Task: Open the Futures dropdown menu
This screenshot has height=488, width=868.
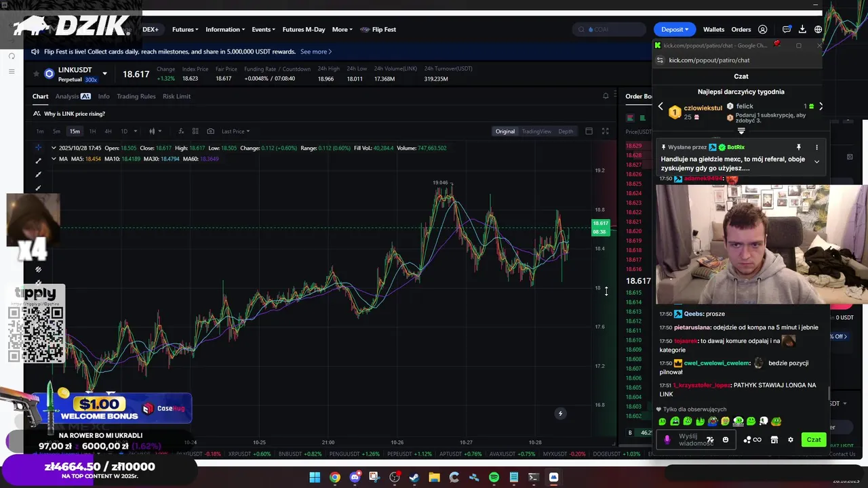Action: 185,30
